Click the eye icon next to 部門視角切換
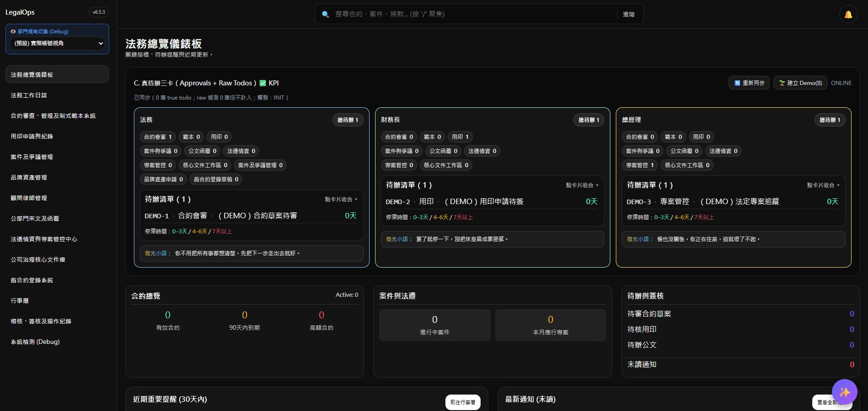Viewport: 868px width, 411px height. [x=13, y=32]
